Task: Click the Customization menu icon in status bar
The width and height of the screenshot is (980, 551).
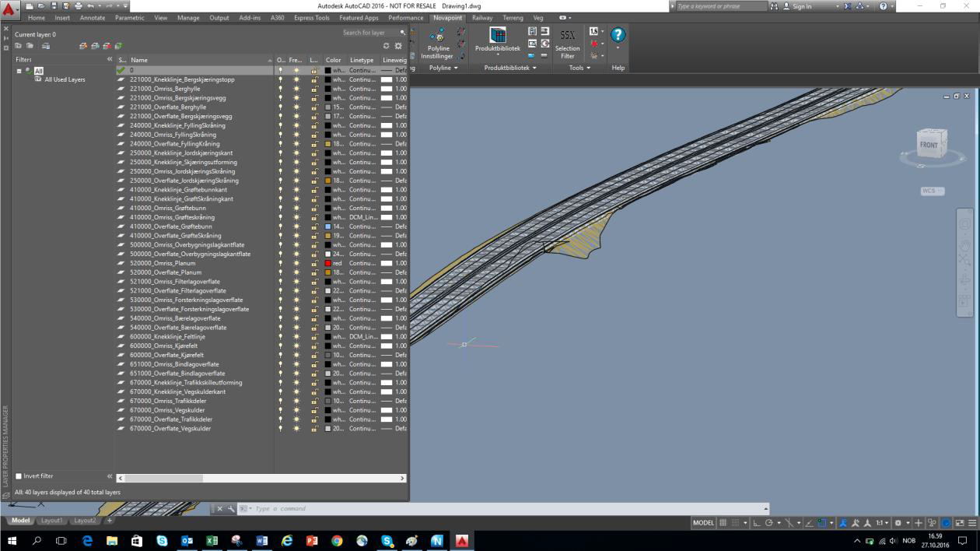Action: [x=972, y=523]
